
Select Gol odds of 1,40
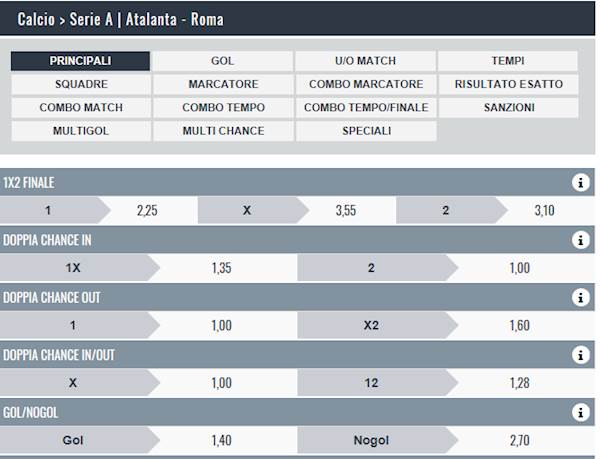click(222, 441)
